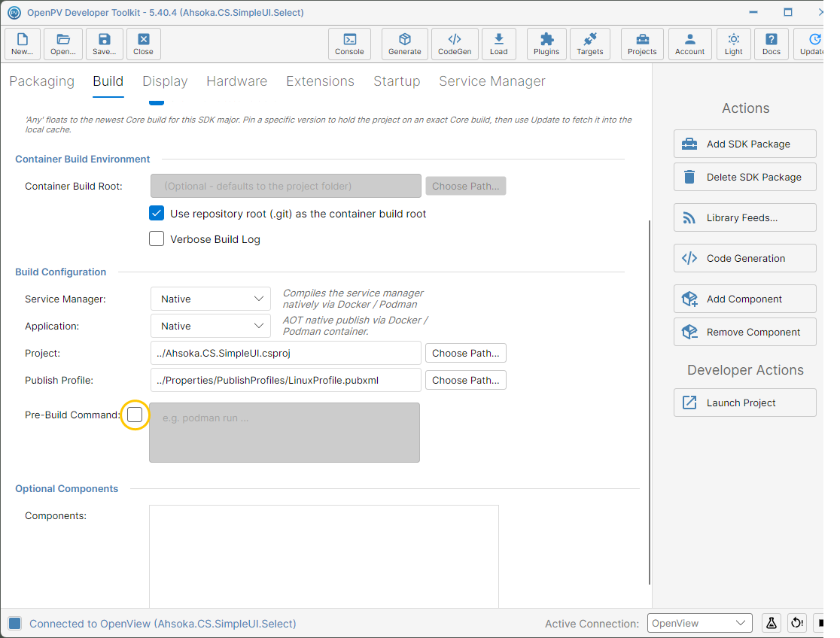This screenshot has width=840, height=638.
Task: Expand the Service Manager Native dropdown
Action: tap(211, 299)
